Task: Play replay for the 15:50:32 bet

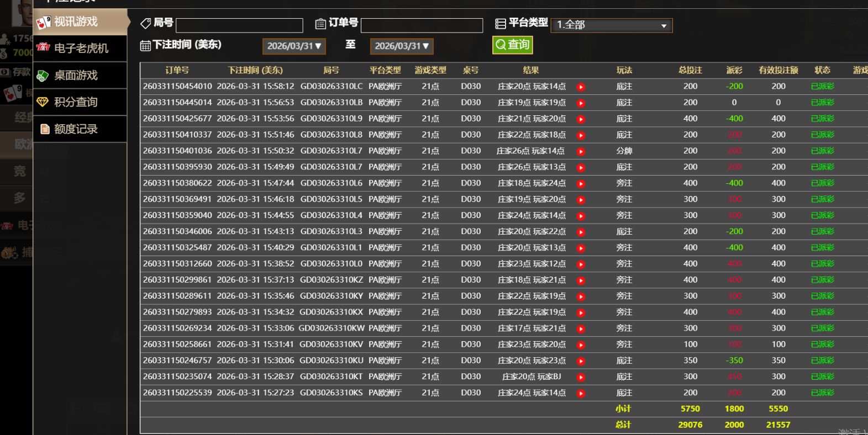Action: pyautogui.click(x=581, y=152)
